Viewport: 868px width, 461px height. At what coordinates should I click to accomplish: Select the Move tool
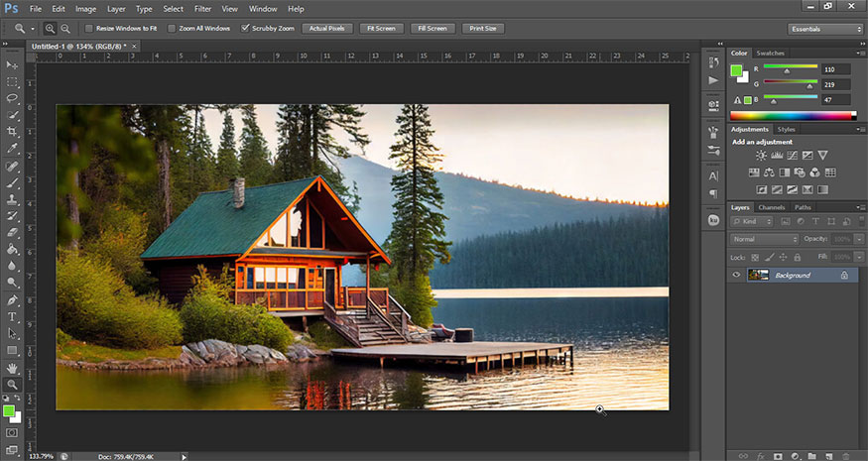[13, 64]
